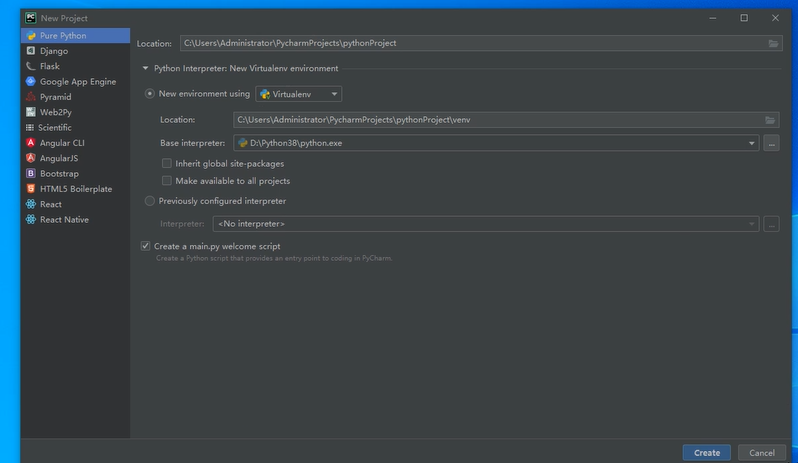
Task: Enable Inherit global site-packages checkbox
Action: click(166, 163)
